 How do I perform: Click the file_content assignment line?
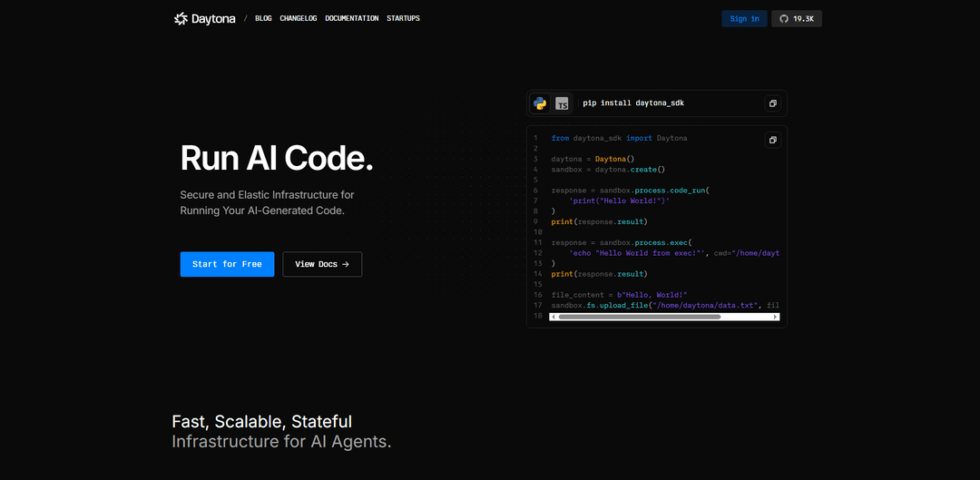pyautogui.click(x=620, y=295)
